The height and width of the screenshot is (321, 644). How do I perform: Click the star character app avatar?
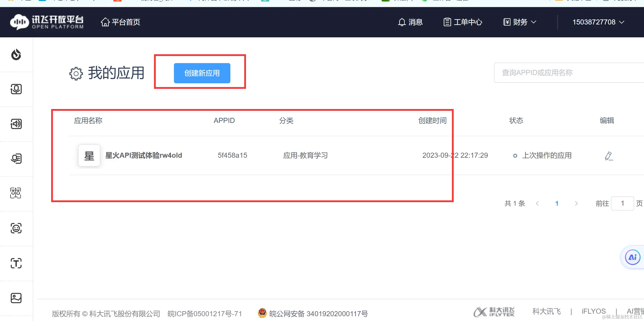pos(89,155)
